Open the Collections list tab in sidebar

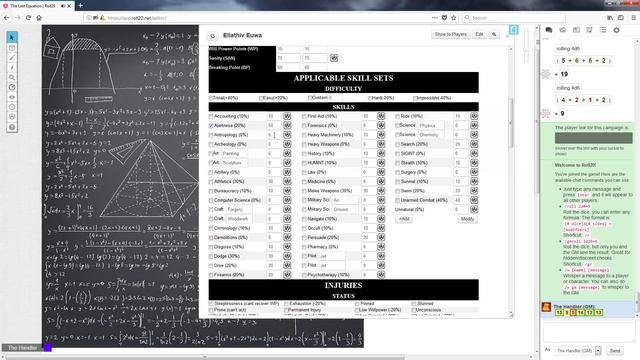pos(603,30)
